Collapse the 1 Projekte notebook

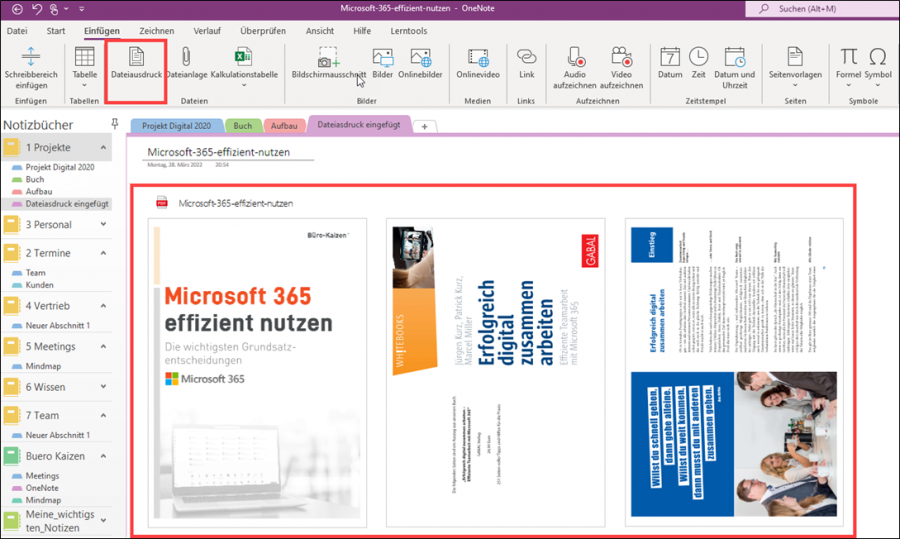(103, 148)
